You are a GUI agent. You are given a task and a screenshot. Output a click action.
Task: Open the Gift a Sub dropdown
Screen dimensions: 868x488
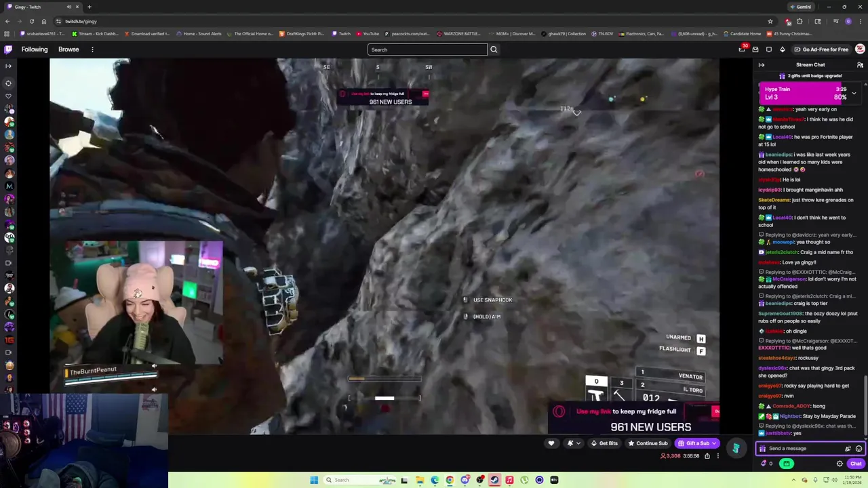697,443
